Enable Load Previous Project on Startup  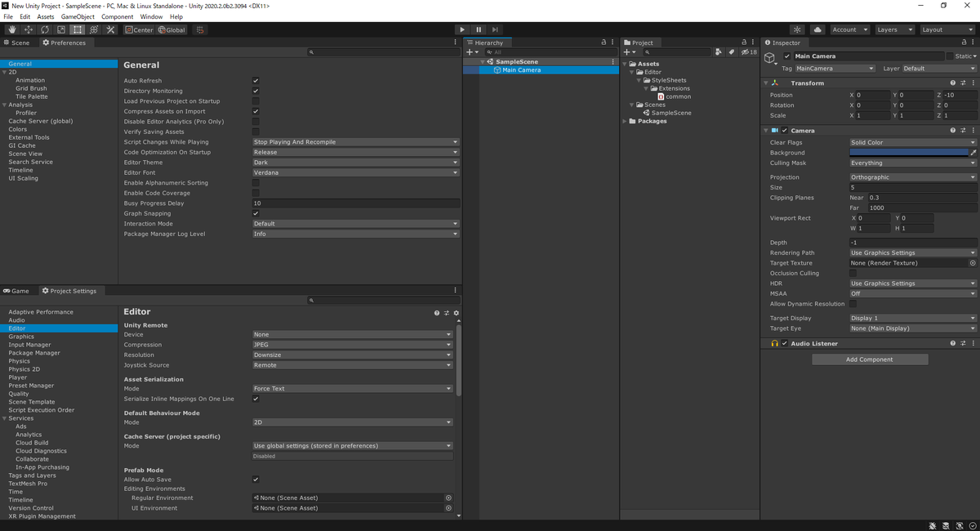pyautogui.click(x=256, y=101)
